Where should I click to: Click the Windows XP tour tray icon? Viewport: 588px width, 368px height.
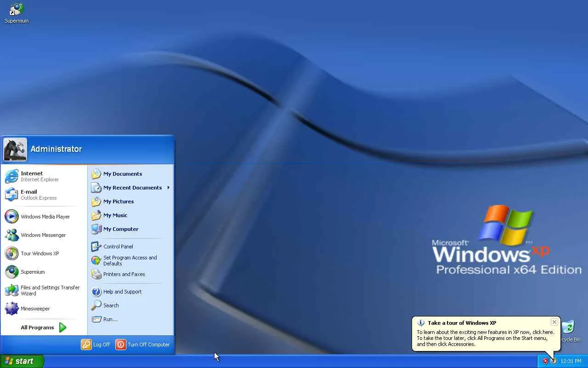[x=554, y=361]
